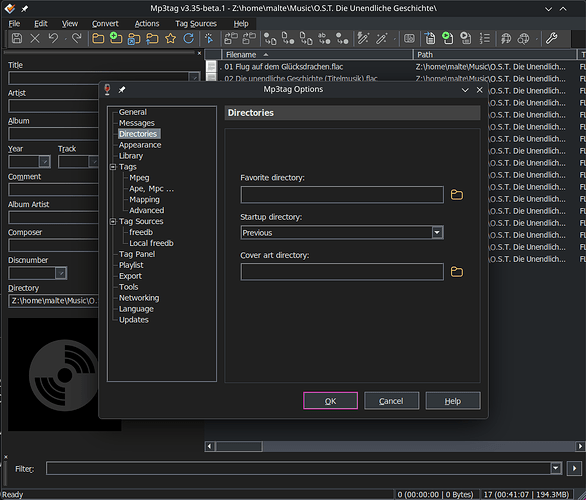The height and width of the screenshot is (500, 586).
Task: Click the Refresh circular arrow icon
Action: pyautogui.click(x=189, y=38)
